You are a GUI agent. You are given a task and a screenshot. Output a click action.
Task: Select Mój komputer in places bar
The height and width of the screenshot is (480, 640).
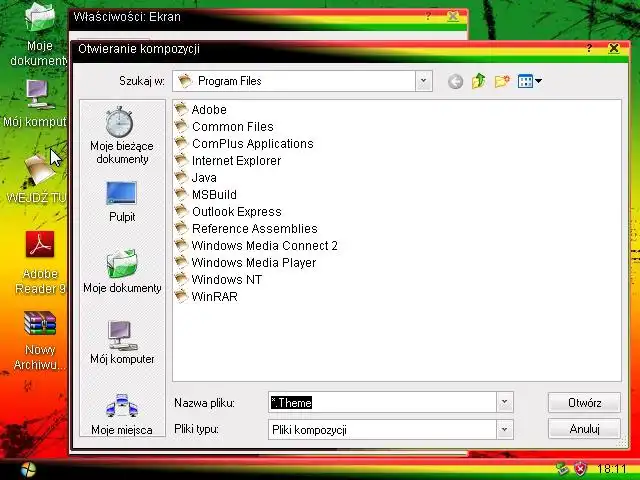point(122,342)
